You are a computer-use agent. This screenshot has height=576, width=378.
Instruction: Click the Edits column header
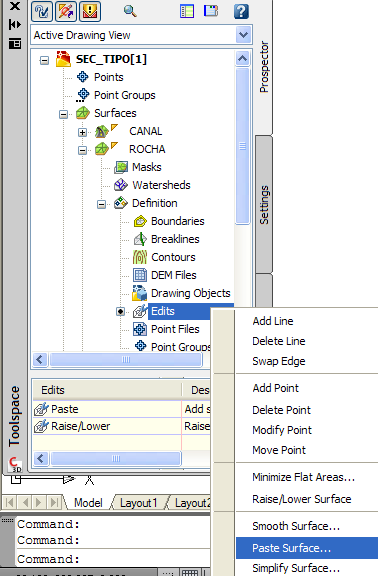pos(107,390)
